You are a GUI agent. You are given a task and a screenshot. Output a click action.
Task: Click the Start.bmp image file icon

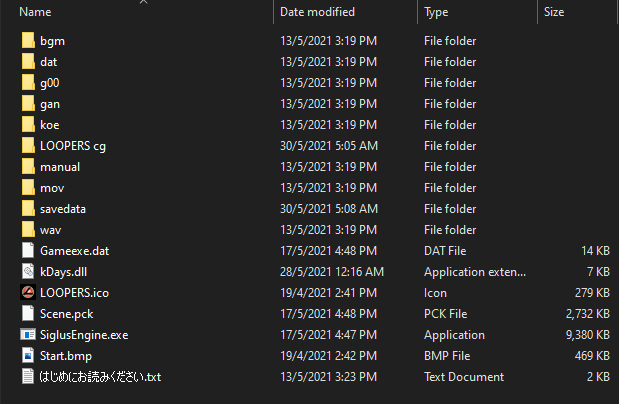(28, 356)
